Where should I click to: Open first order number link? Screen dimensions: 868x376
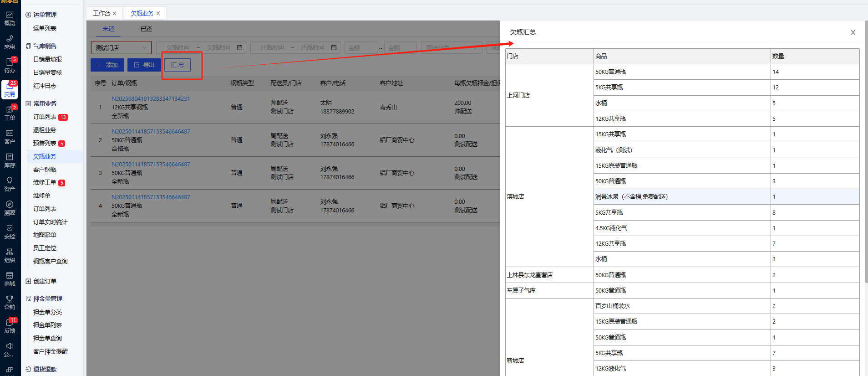151,98
